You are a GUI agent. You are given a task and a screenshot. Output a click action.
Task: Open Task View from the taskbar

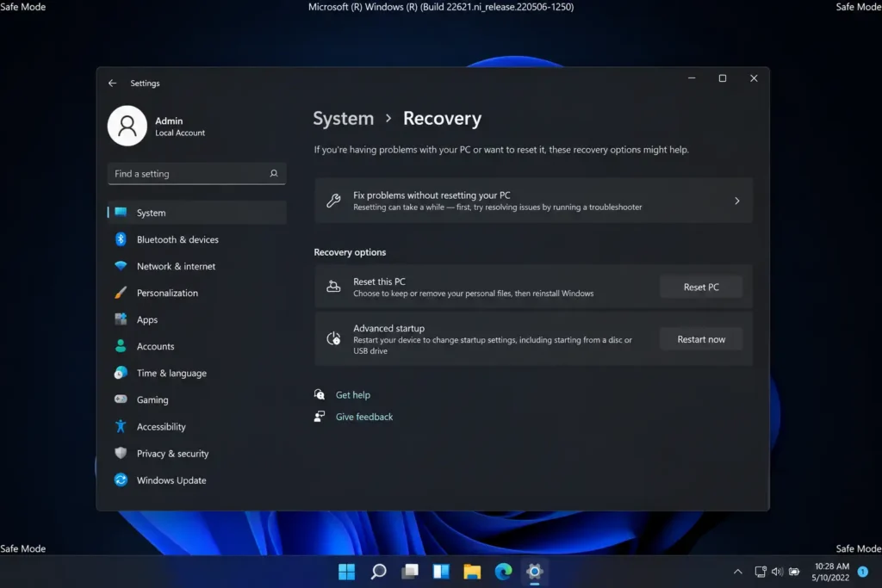click(410, 572)
